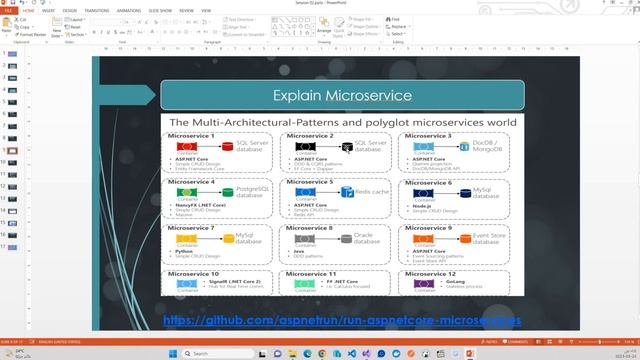Open the Arrange menu

324,27
